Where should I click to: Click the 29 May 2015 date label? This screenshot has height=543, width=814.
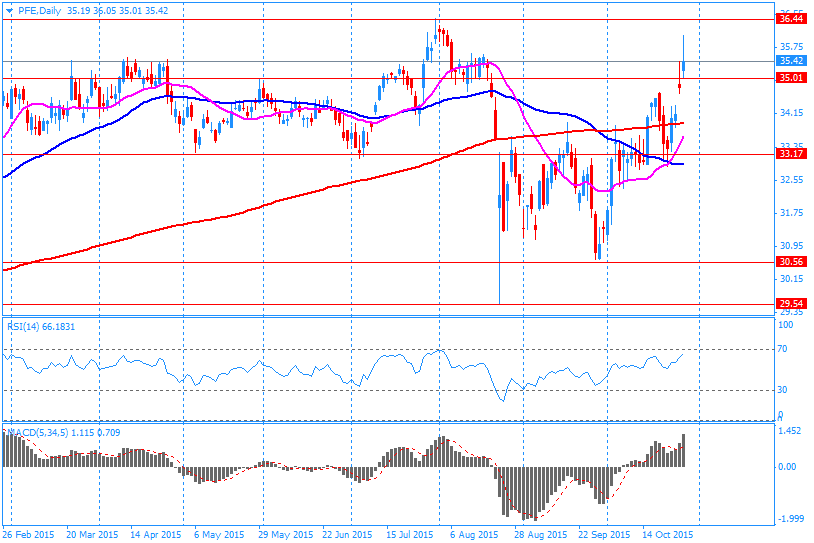(x=286, y=535)
